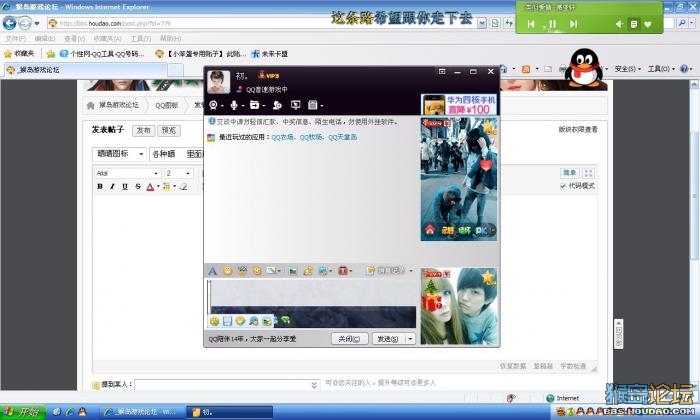Skip to next track in music player
This screenshot has width=700, height=420.
pos(574,24)
